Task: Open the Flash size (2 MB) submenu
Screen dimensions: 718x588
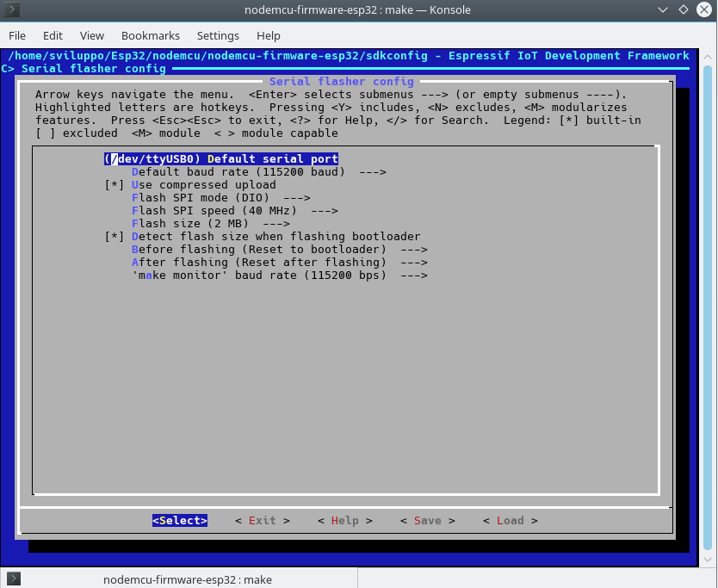Action: coord(210,224)
